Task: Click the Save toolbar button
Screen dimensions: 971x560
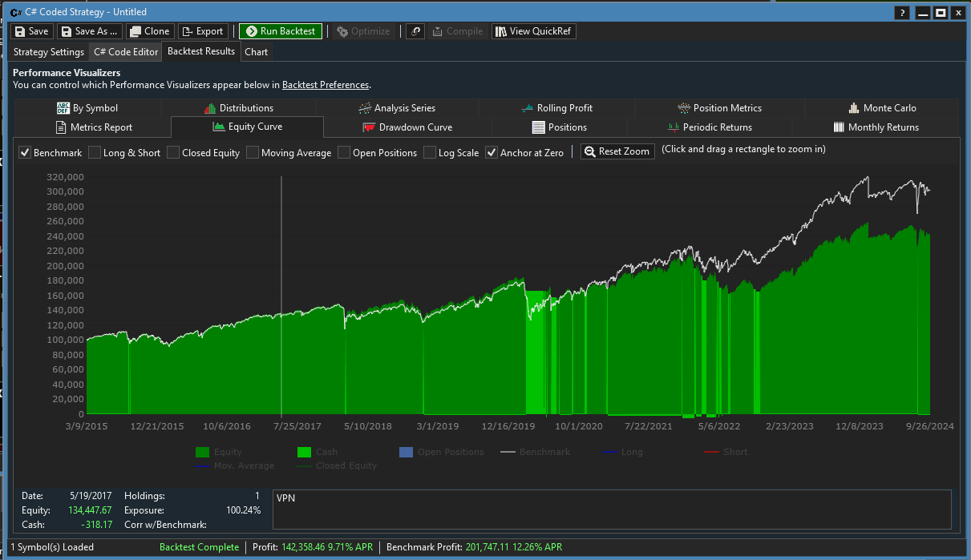Action: [x=31, y=31]
